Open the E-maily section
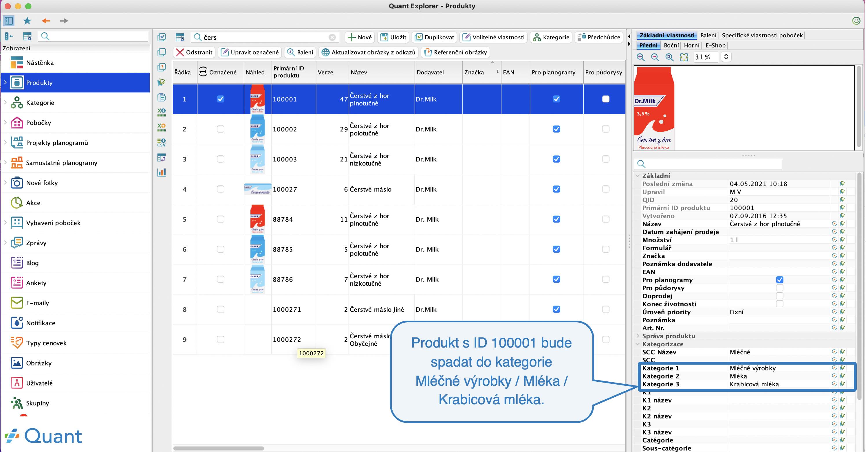Image resolution: width=868 pixels, height=452 pixels. click(x=76, y=303)
